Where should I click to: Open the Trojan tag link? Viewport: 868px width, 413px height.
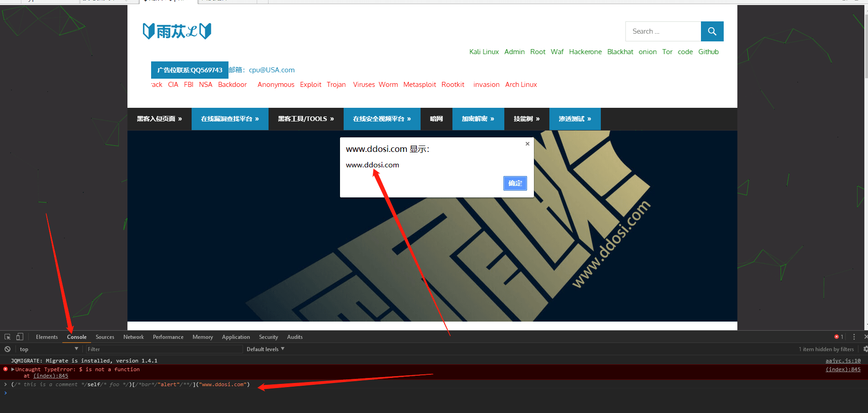coord(336,85)
